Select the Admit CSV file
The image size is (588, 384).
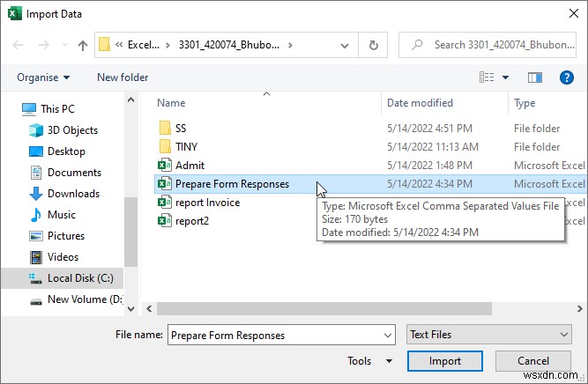click(x=190, y=166)
